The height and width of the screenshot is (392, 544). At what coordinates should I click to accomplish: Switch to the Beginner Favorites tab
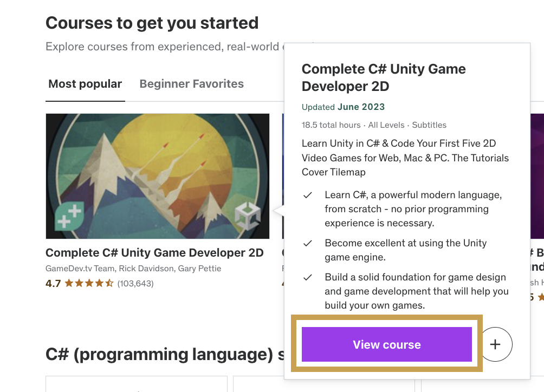191,84
